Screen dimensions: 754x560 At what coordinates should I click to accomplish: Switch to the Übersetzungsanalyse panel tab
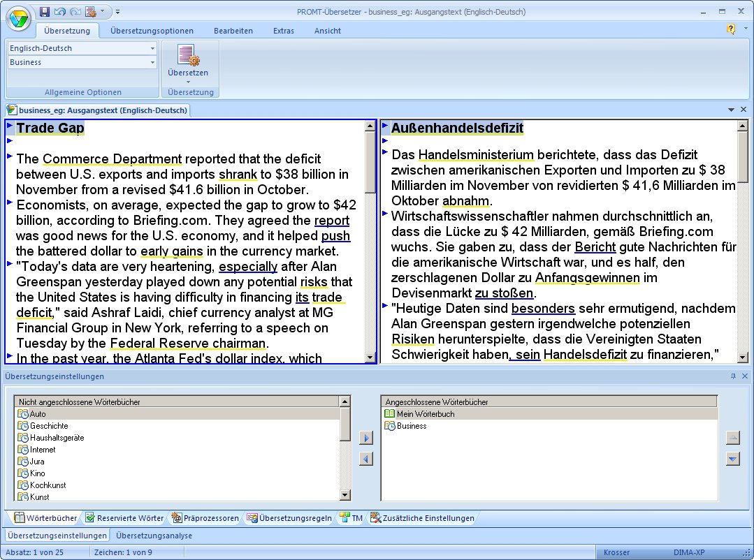coord(154,536)
